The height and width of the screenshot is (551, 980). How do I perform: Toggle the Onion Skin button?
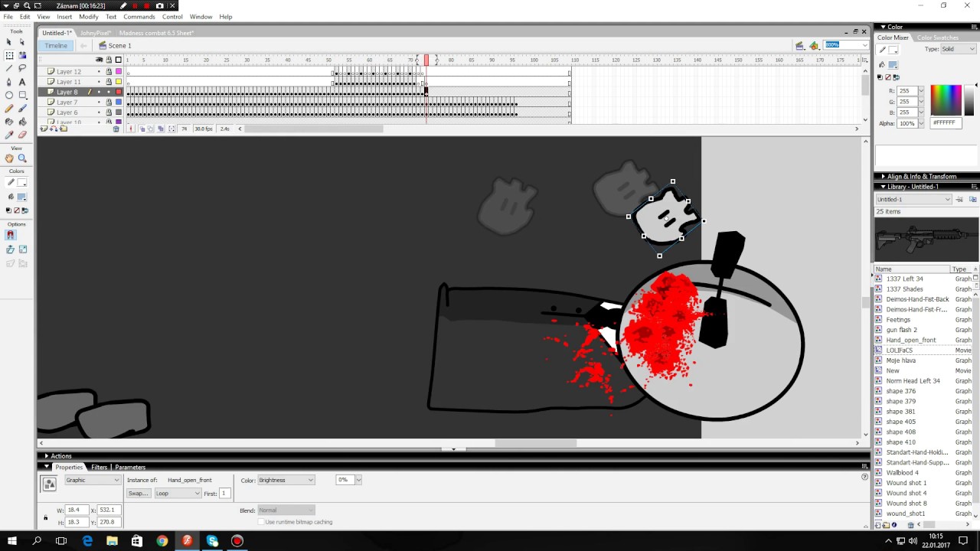(x=142, y=129)
